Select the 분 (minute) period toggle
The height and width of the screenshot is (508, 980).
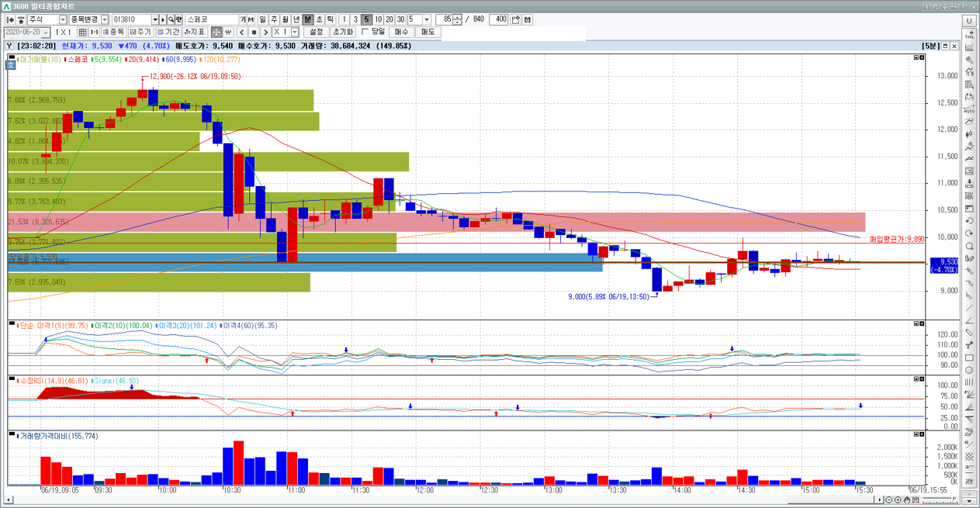coord(307,19)
